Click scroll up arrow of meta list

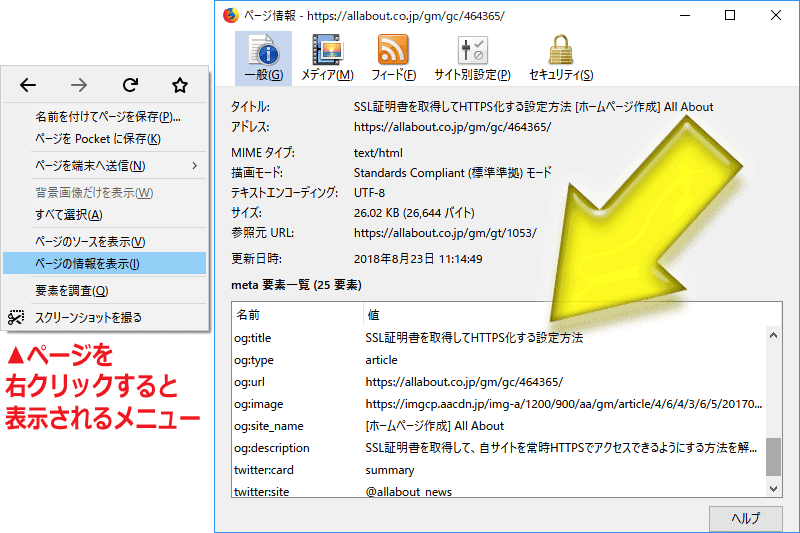click(773, 335)
